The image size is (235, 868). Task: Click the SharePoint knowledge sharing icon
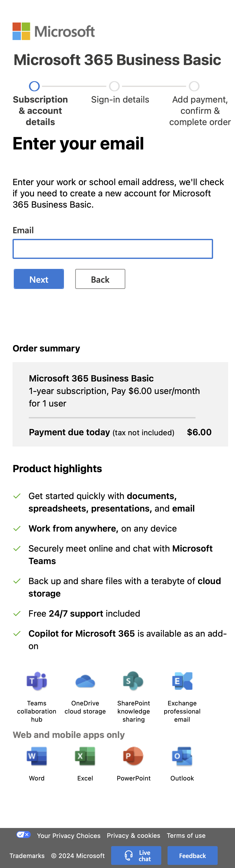(133, 681)
